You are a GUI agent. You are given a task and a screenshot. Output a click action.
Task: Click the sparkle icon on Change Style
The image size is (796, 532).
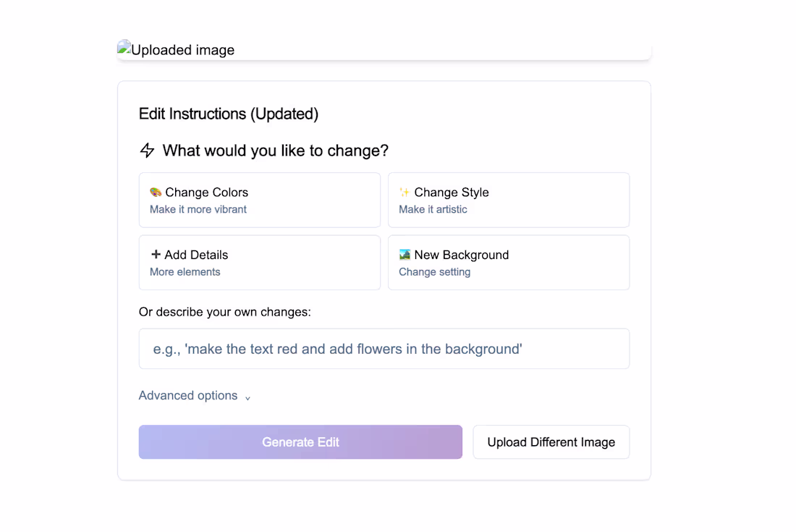click(x=405, y=193)
